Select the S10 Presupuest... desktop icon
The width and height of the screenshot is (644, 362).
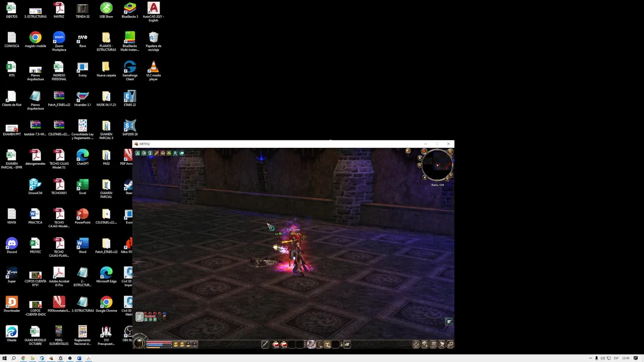(x=106, y=336)
